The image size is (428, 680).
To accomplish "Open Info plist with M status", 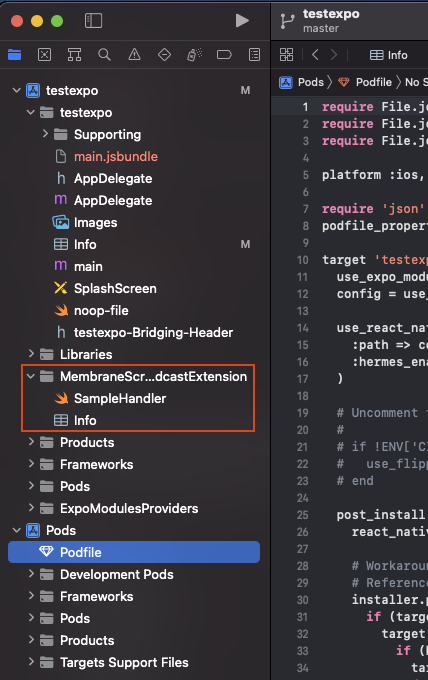I will [85, 245].
